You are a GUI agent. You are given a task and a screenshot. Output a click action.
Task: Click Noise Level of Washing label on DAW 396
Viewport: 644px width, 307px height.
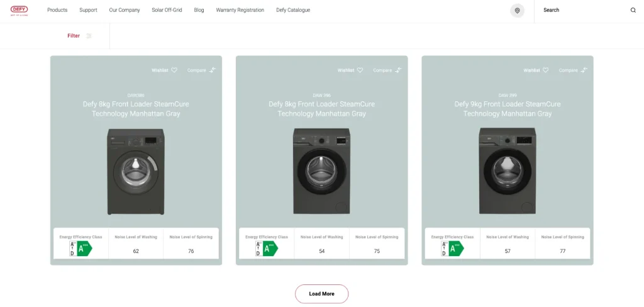[x=321, y=237]
